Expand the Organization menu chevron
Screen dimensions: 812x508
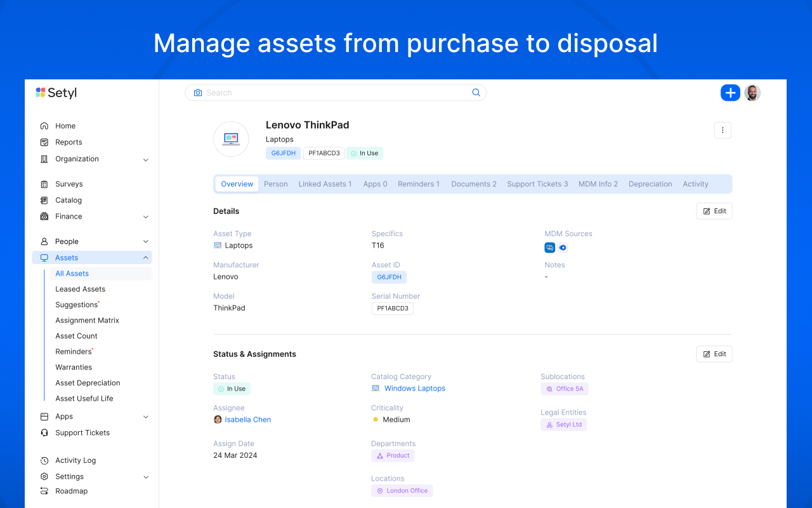[146, 159]
